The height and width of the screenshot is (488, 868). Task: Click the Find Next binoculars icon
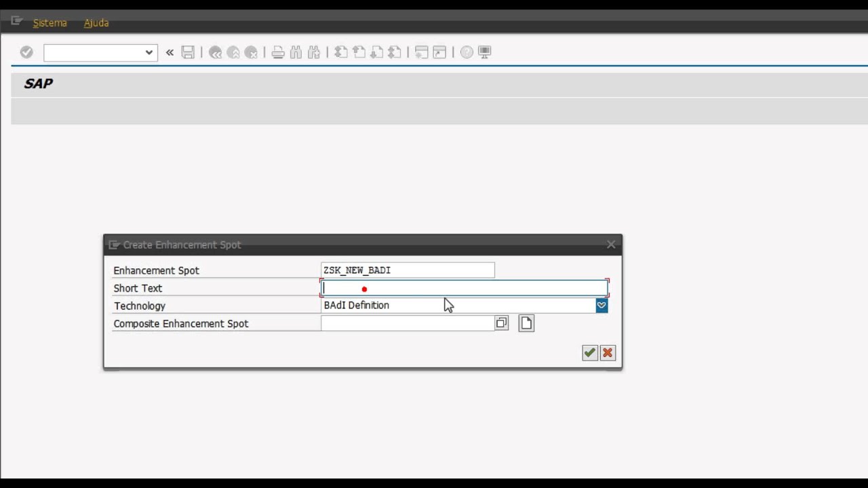click(x=313, y=52)
